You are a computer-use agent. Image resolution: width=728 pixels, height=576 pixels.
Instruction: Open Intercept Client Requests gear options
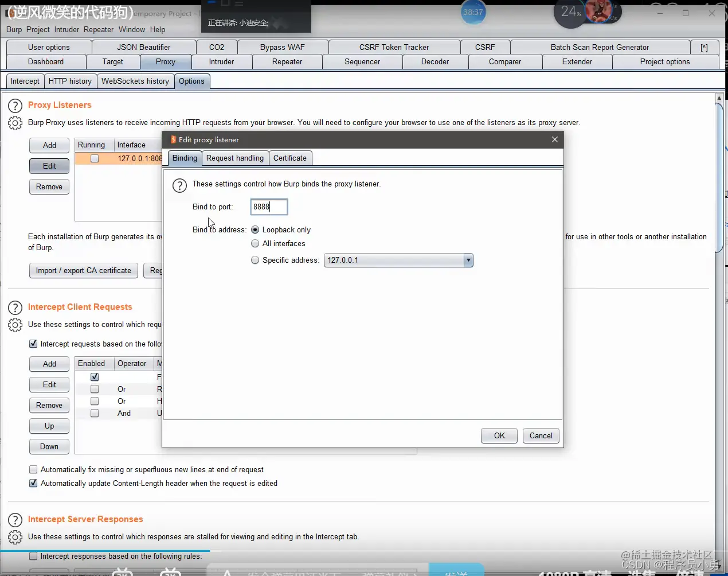point(15,325)
